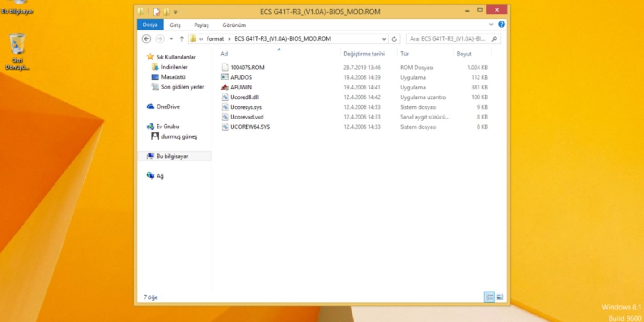Click the Ucorevxd.vxd file icon
This screenshot has width=644, height=322.
(x=225, y=117)
